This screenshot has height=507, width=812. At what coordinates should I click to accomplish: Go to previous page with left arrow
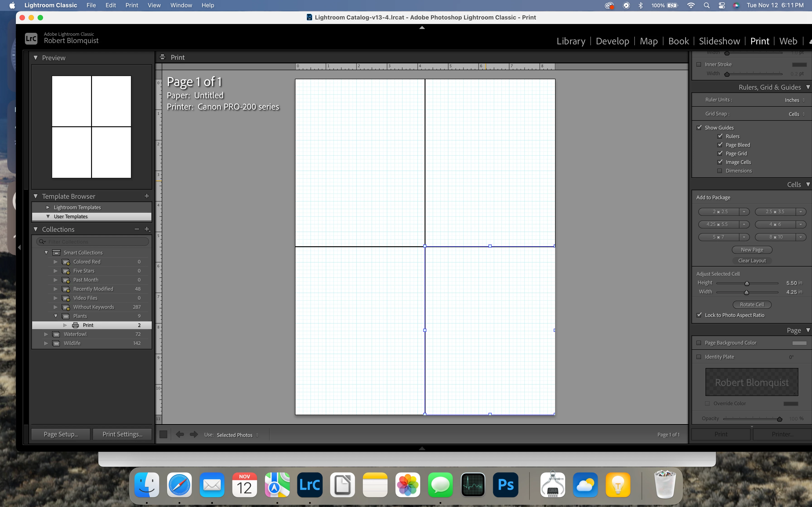pyautogui.click(x=180, y=435)
